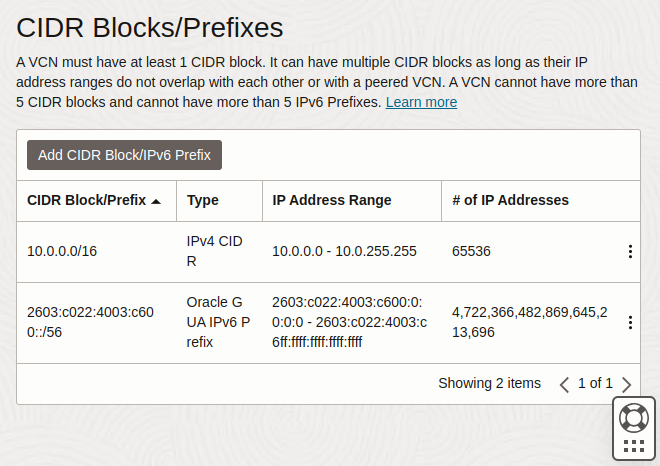Select the 2603:c022:4003:c600::/56 prefix cell
This screenshot has width=660, height=466.
(x=90, y=322)
